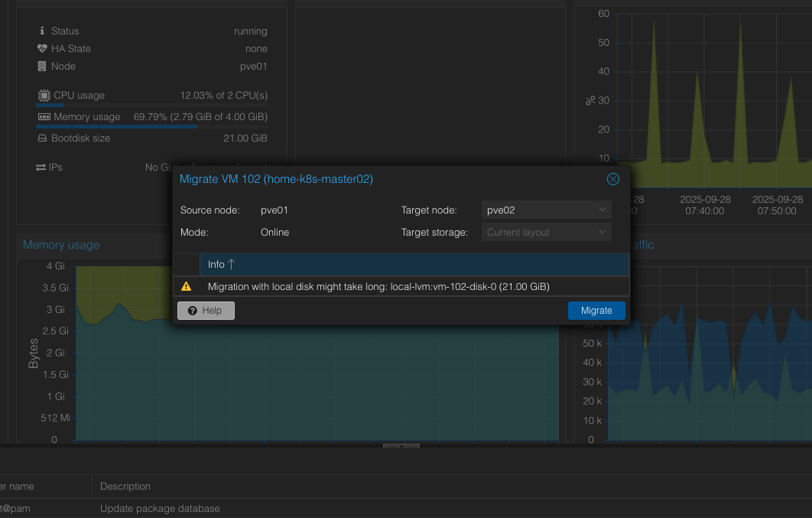Click the Bootdisk size drive icon
The height and width of the screenshot is (518, 812).
tap(43, 138)
